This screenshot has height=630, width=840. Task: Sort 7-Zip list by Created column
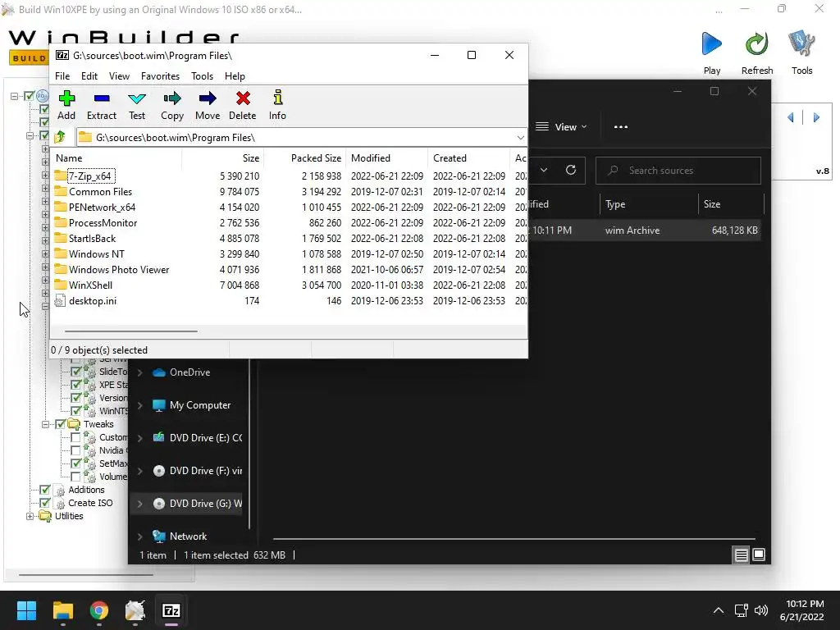point(469,158)
